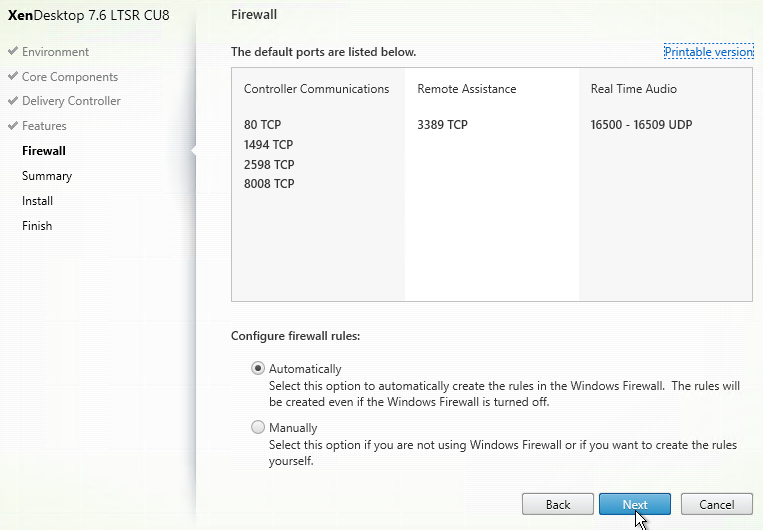This screenshot has width=763, height=530.
Task: Click the Core Components checkmark icon
Action: pyautogui.click(x=13, y=76)
